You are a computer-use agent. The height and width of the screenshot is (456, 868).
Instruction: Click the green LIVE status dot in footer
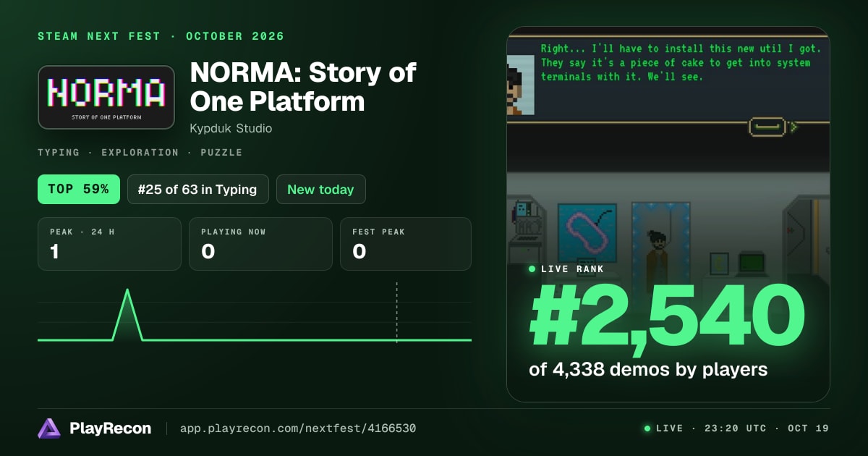(x=647, y=428)
